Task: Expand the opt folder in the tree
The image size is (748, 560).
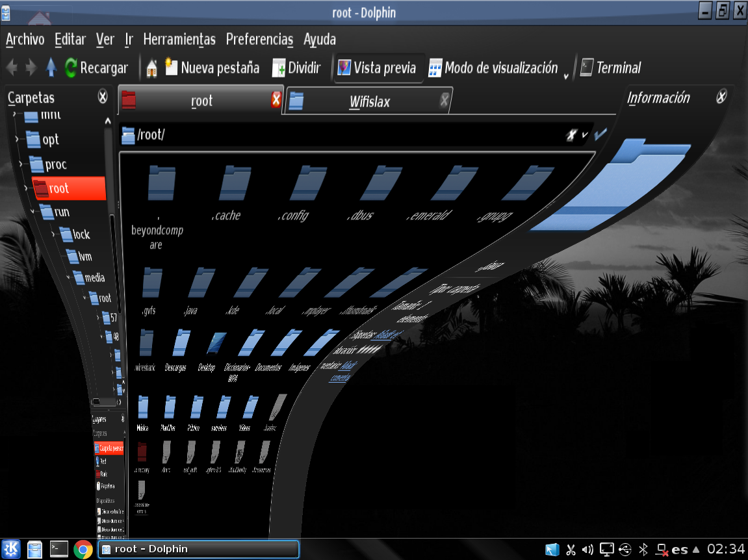Action: [x=17, y=139]
